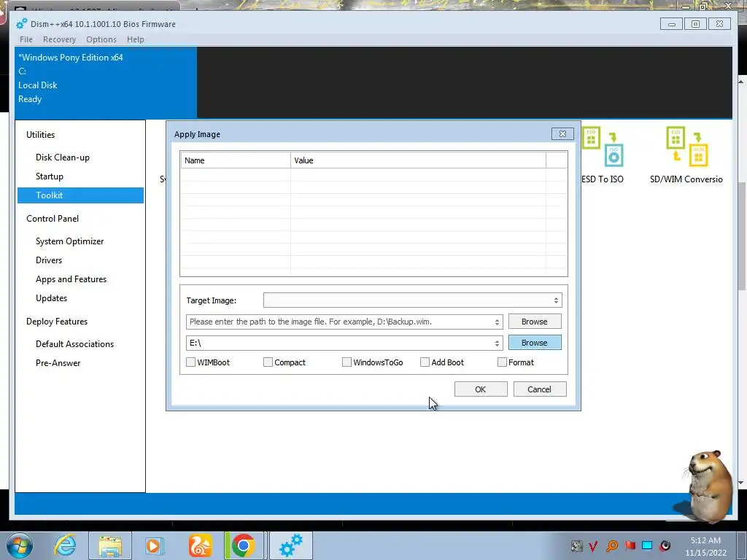Click the red V tray icon
This screenshot has height=560, width=747.
pos(593,545)
